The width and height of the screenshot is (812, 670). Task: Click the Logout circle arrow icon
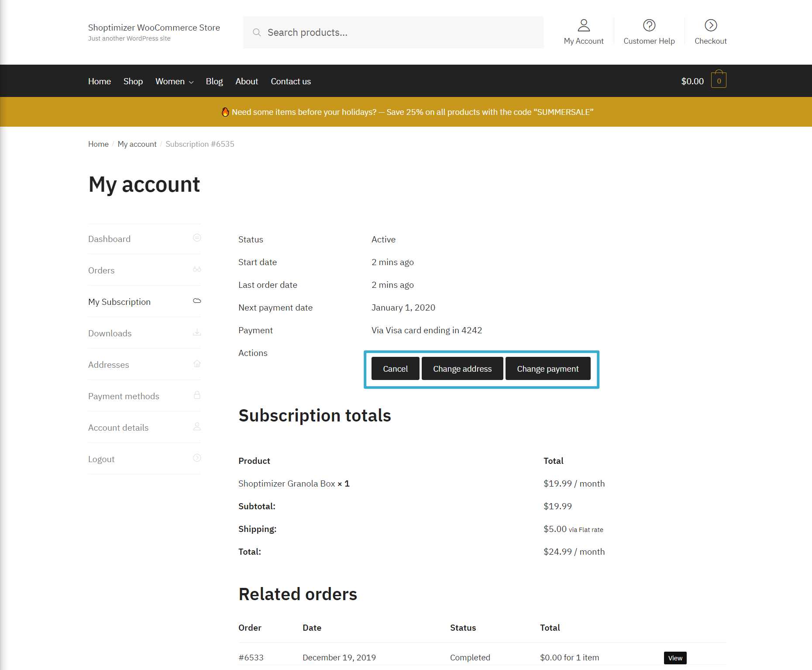coord(197,458)
